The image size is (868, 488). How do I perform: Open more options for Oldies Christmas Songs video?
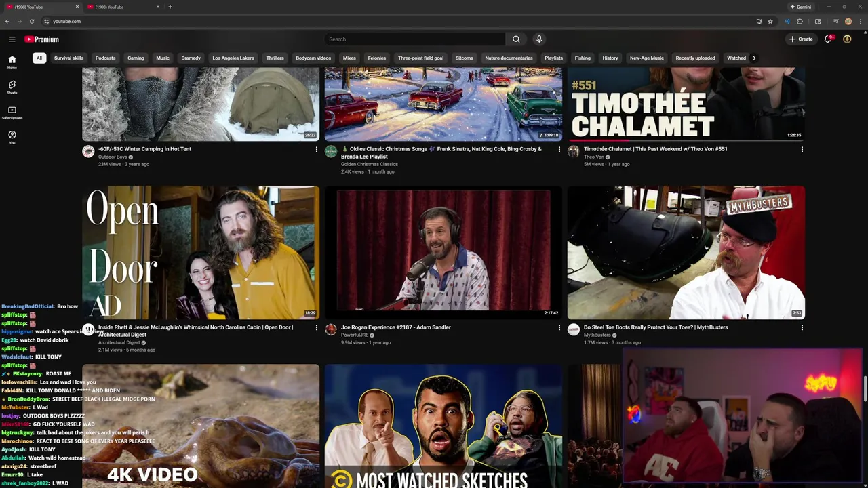click(x=559, y=149)
